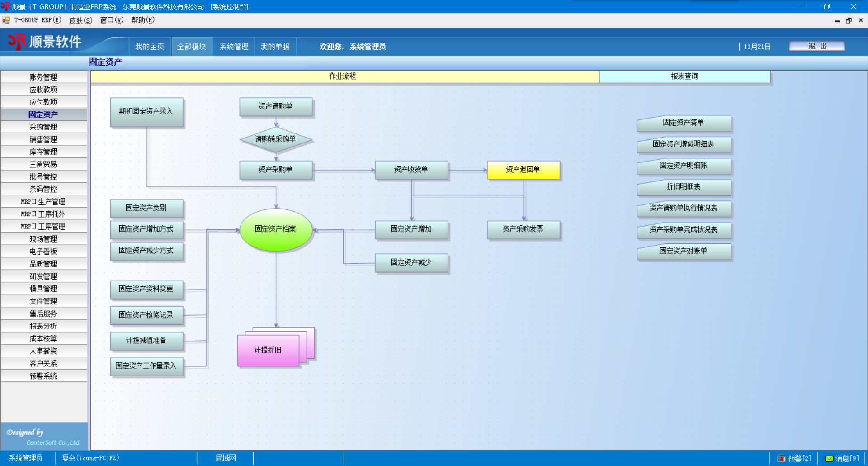Click the 报表查询 header

(x=684, y=76)
